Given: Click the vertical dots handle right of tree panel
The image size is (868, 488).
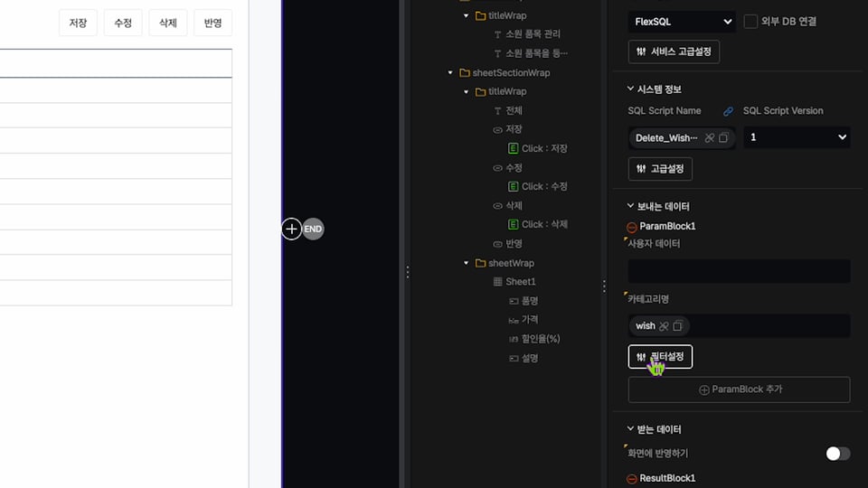Looking at the screenshot, I should pos(604,286).
